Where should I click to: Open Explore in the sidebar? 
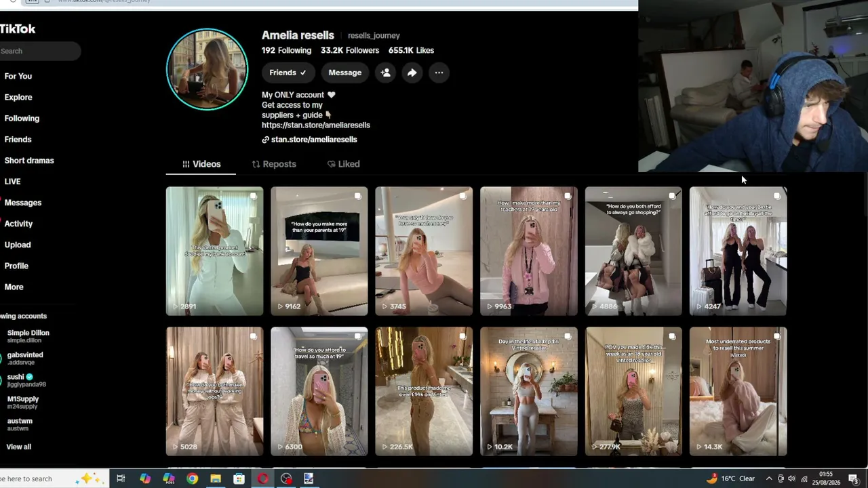(18, 97)
